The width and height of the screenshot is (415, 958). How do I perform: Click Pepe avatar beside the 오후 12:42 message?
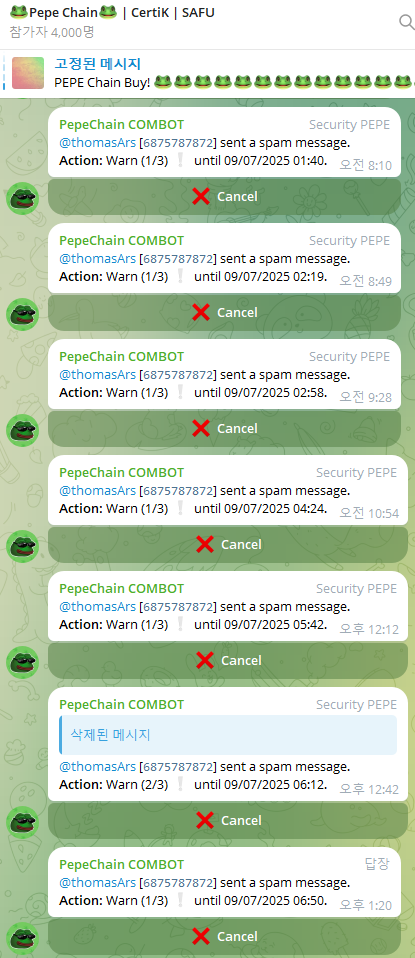23,823
